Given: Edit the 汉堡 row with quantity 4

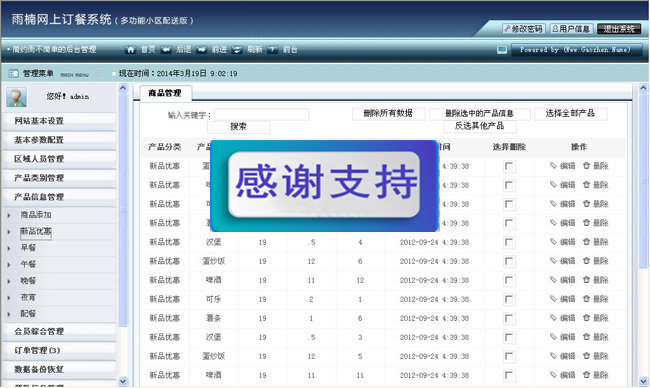Looking at the screenshot, I should [x=563, y=242].
